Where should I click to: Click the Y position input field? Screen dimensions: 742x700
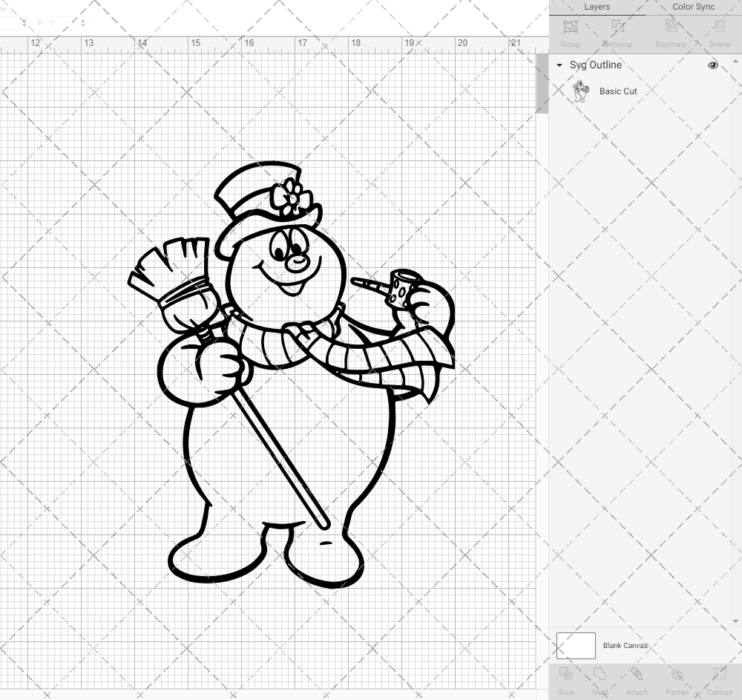point(61,23)
